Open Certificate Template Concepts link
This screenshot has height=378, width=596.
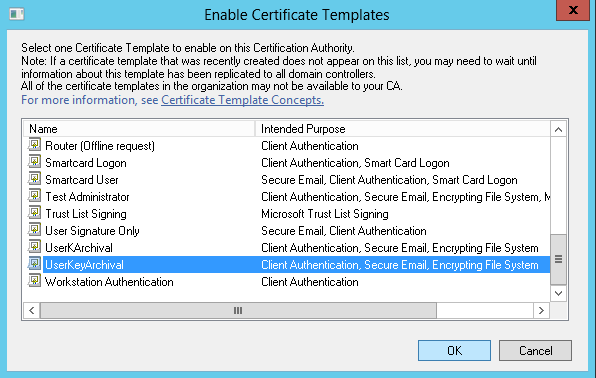243,100
